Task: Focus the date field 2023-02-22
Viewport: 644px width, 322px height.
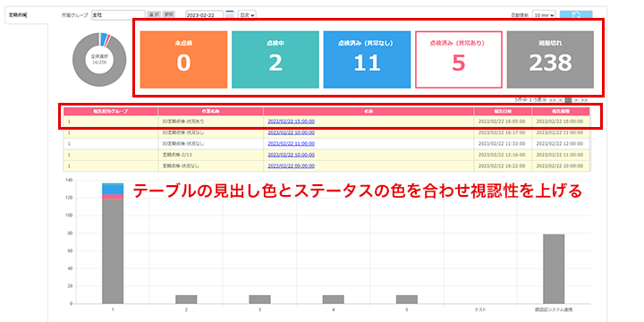Action: 204,15
